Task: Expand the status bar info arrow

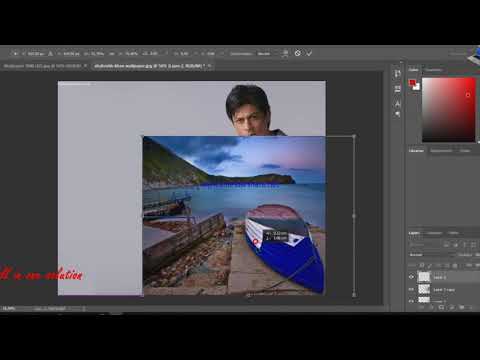Action: [x=84, y=309]
